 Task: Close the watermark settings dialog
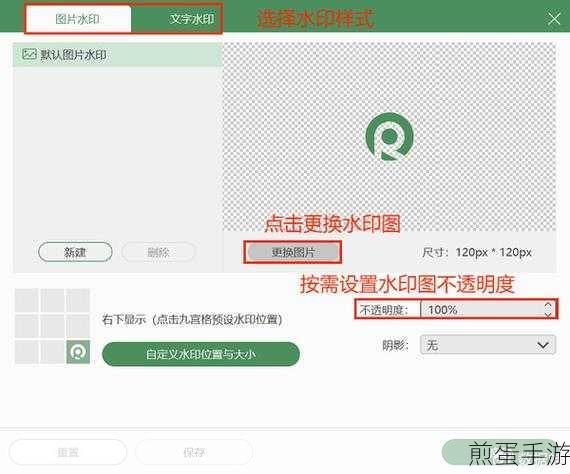pyautogui.click(x=554, y=18)
